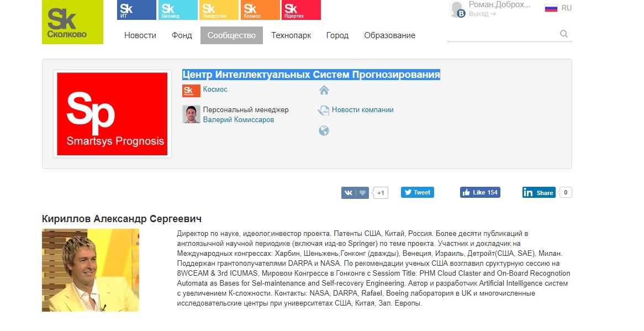Switch to the Сообщество tab
644x331 pixels.
point(231,35)
